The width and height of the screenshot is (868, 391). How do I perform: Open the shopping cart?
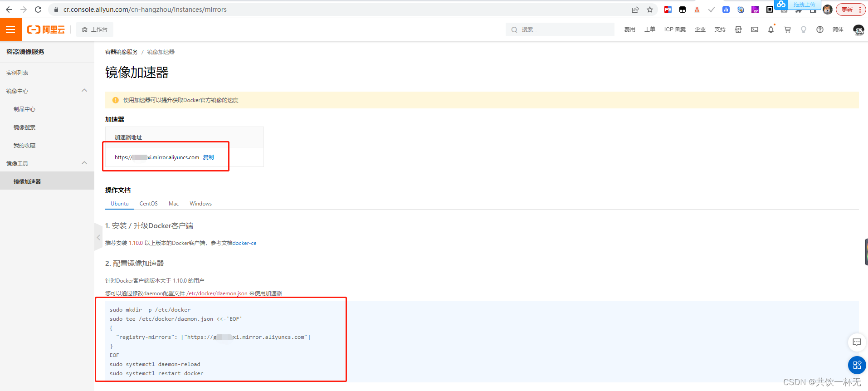787,29
